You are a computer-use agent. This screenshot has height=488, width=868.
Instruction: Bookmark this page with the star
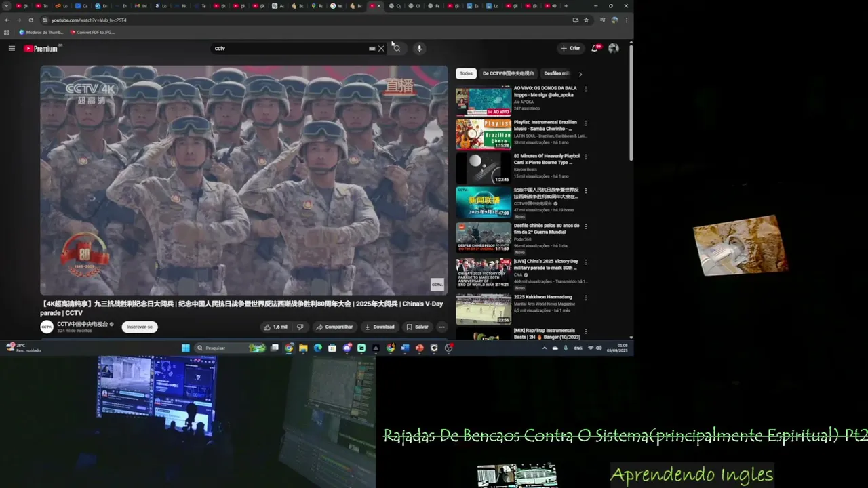coord(586,20)
